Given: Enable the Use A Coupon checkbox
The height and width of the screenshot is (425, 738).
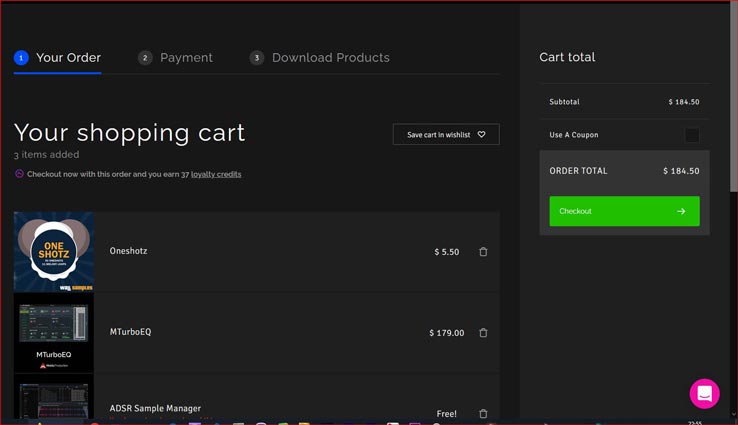Looking at the screenshot, I should (692, 135).
